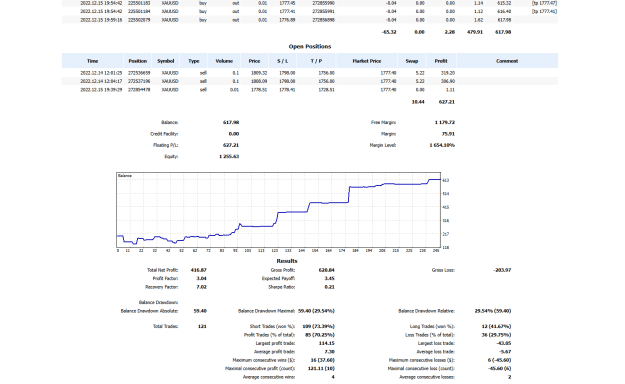Click the Type column header
Viewport: 625px width, 384px height.
[x=194, y=61]
